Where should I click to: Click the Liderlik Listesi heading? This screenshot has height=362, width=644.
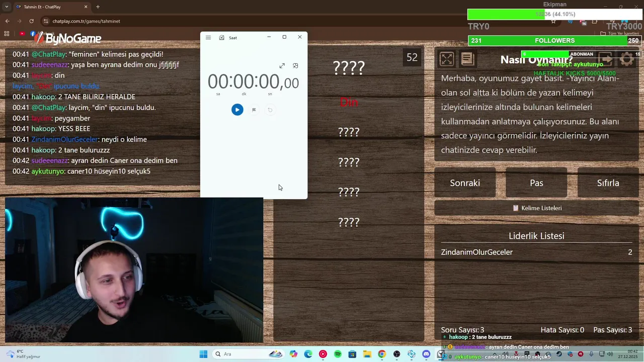[536, 236]
